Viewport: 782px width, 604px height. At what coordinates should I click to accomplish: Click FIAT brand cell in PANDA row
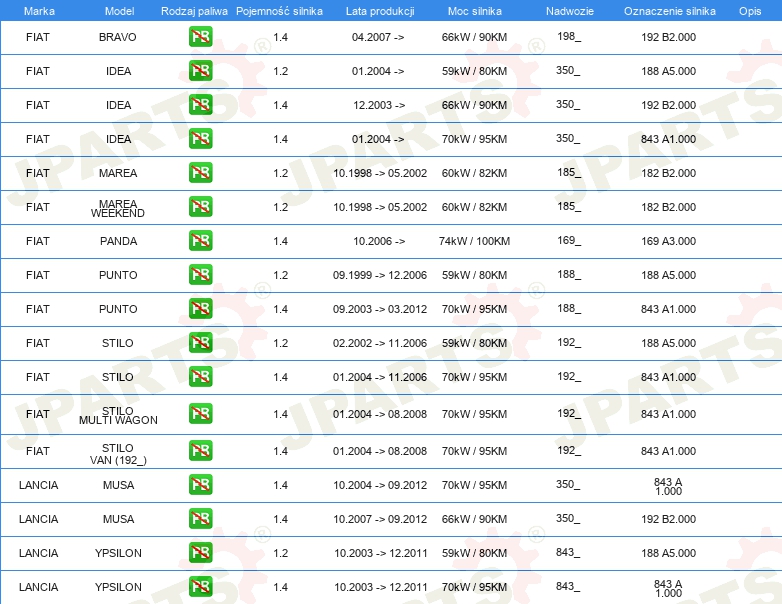click(x=37, y=241)
